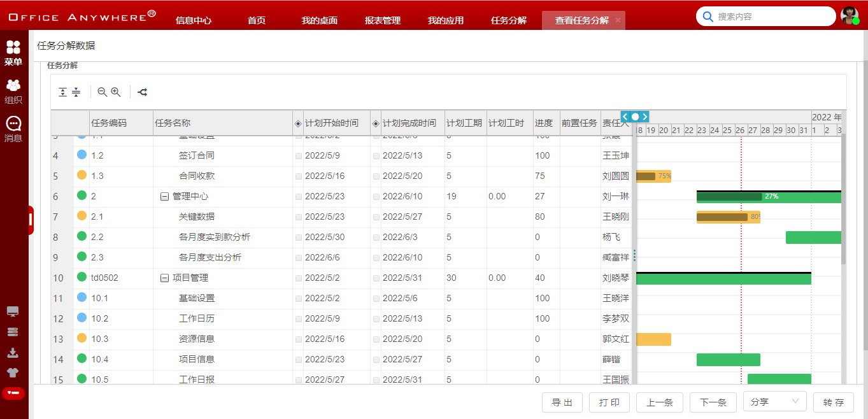
Task: Collapse the 项目管理 task group
Action: [164, 278]
